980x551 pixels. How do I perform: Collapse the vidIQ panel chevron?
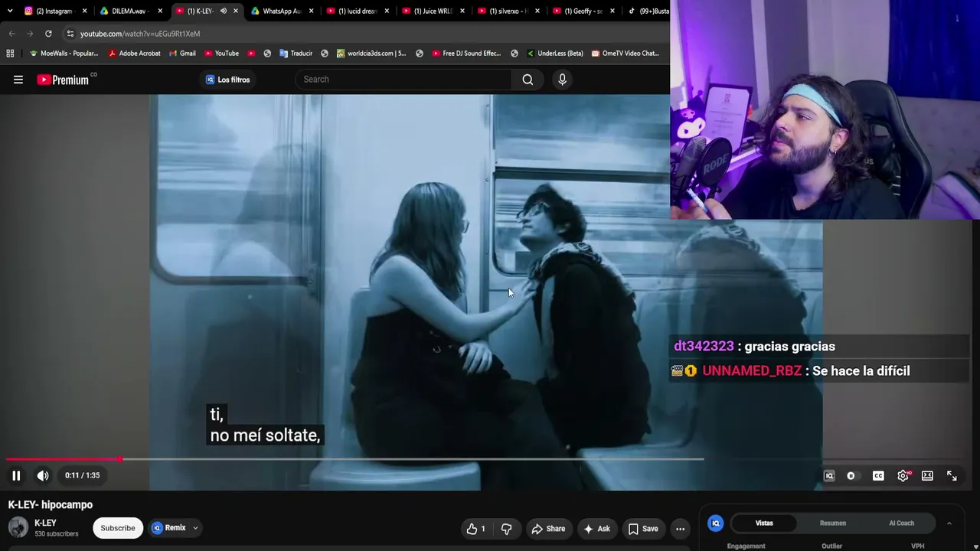949,523
